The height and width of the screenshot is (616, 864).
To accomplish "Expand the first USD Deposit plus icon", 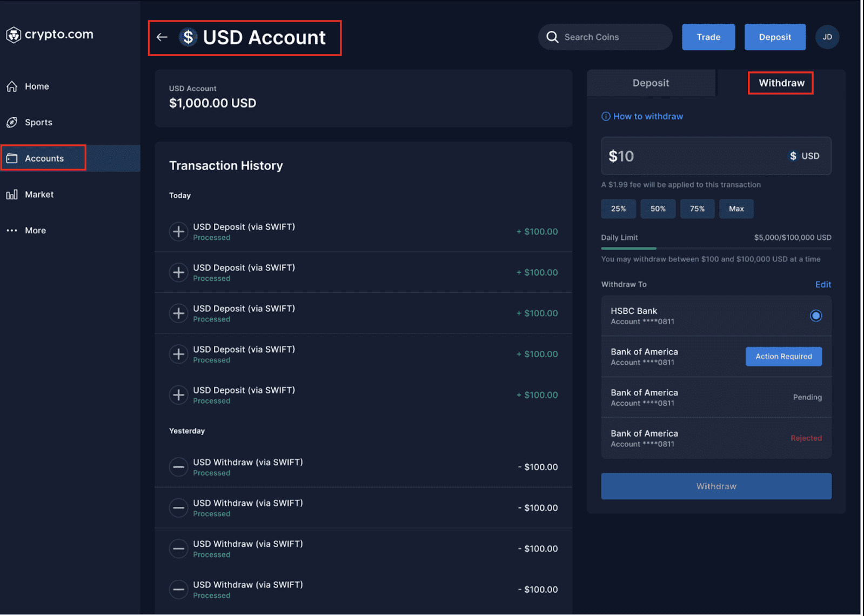I will tap(179, 232).
